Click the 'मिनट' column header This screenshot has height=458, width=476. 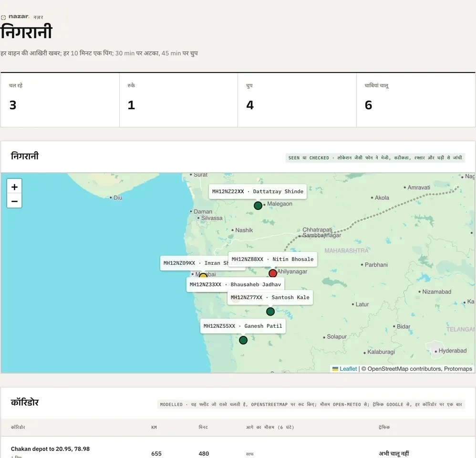click(x=203, y=427)
